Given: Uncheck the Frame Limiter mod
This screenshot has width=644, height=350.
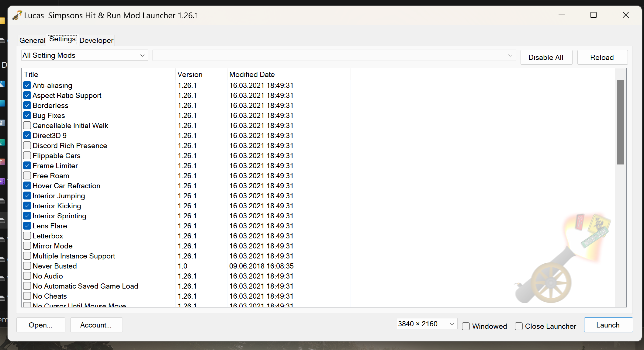Looking at the screenshot, I should point(27,166).
